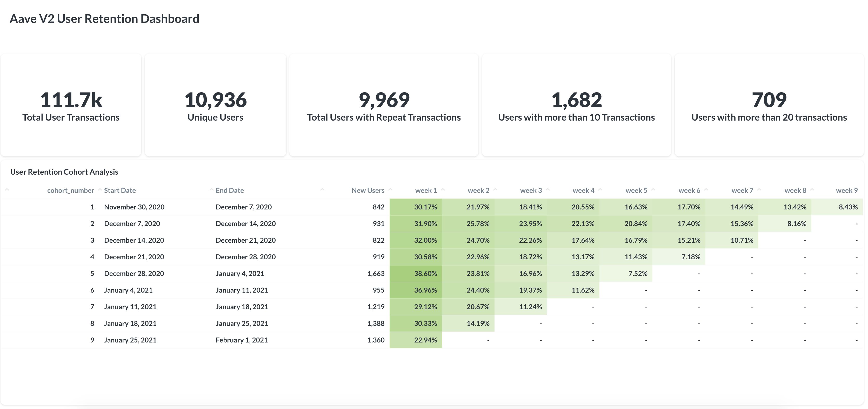This screenshot has width=868, height=409.
Task: Click the 23.95% week 3 cell
Action: point(521,223)
